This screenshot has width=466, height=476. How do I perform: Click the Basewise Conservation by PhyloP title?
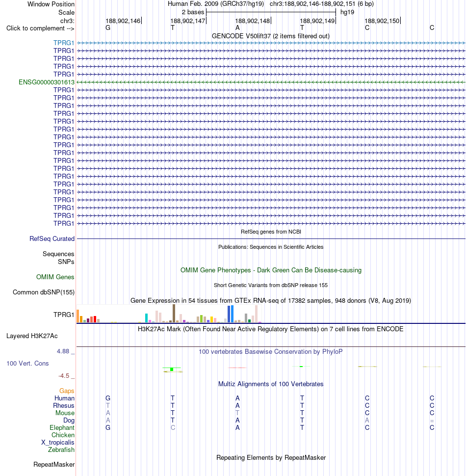pos(271,351)
